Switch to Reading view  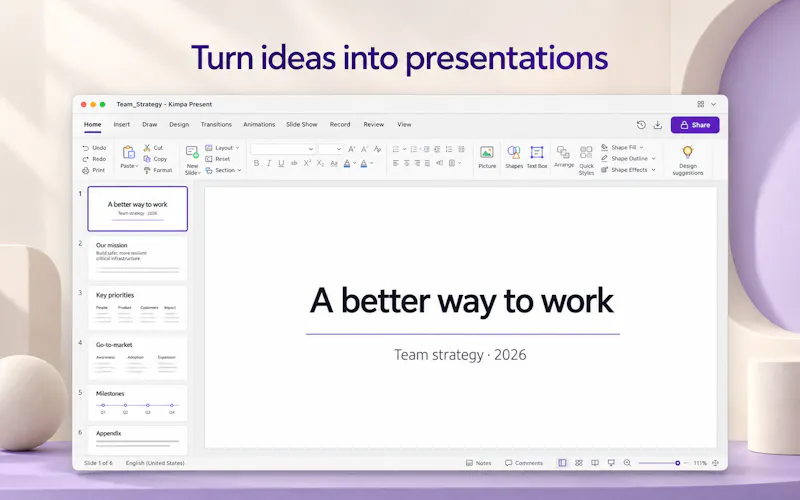tap(595, 463)
